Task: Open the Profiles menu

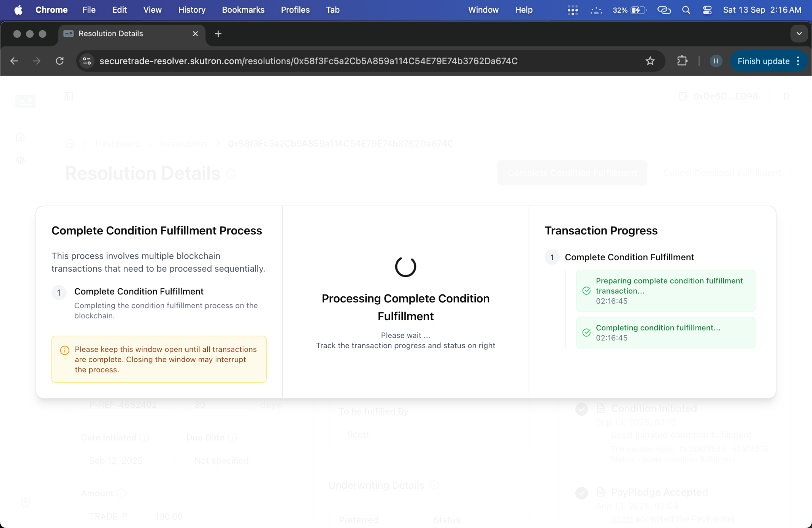Action: point(295,10)
